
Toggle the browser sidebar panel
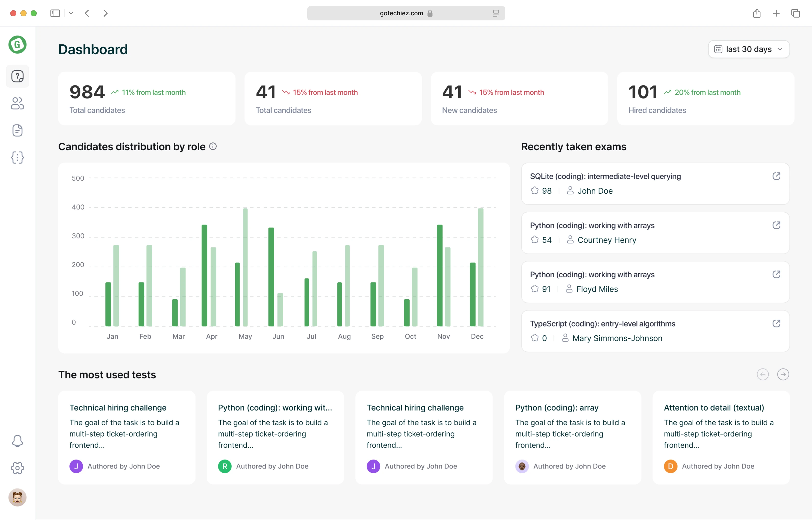click(55, 13)
